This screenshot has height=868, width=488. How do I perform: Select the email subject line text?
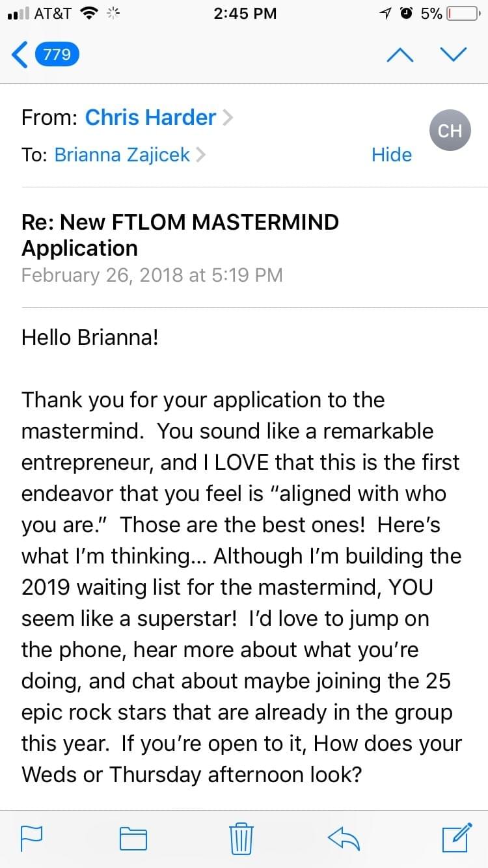click(x=180, y=235)
